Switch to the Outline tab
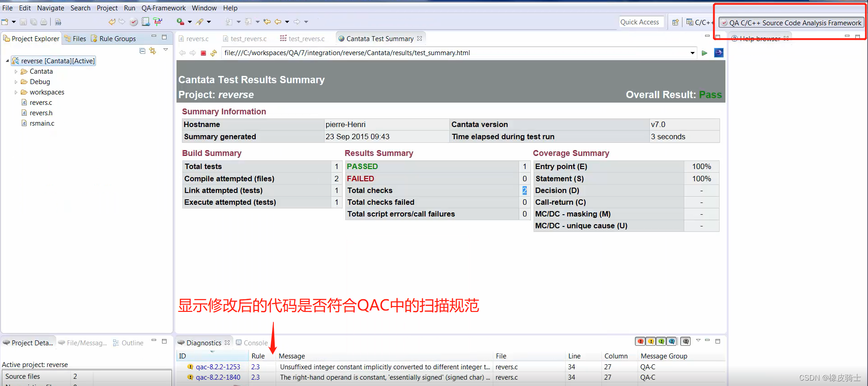This screenshot has height=386, width=868. [128, 343]
